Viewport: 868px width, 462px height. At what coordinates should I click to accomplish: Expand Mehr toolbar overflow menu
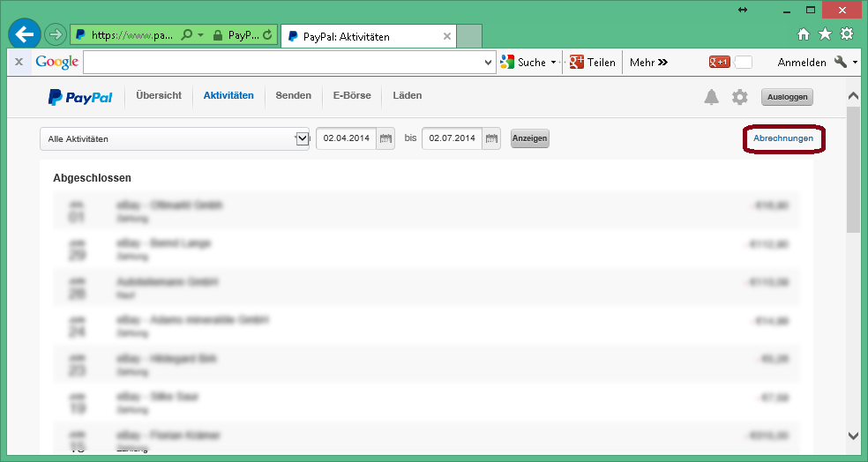(648, 63)
